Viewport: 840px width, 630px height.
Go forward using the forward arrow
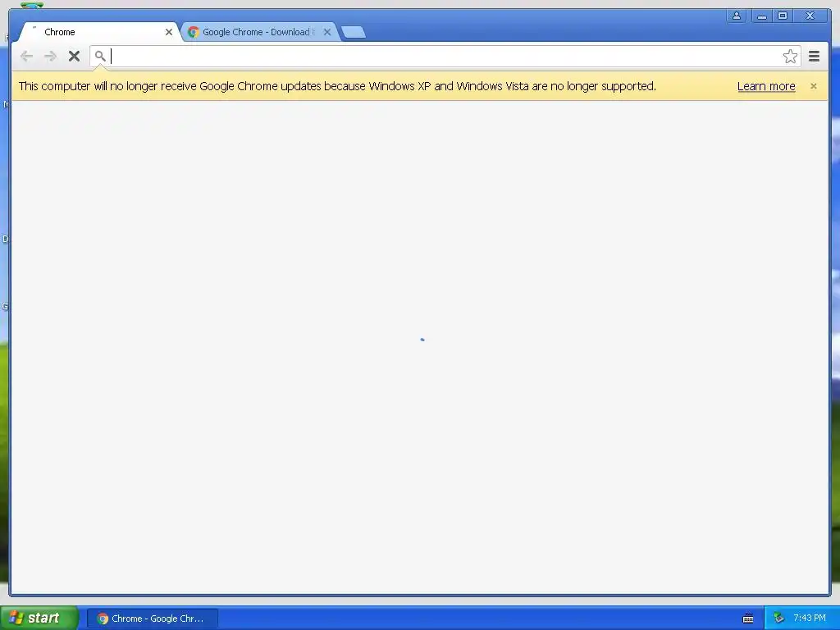click(x=50, y=57)
